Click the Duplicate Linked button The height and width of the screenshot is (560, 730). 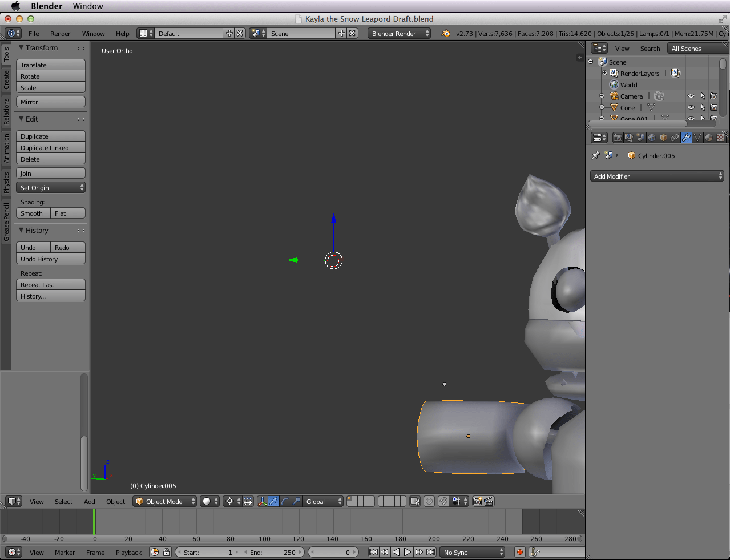(51, 147)
